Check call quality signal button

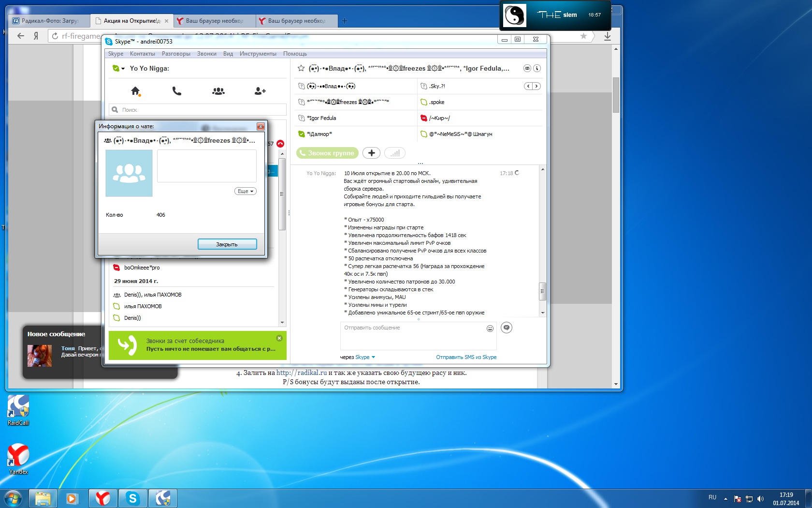[395, 153]
